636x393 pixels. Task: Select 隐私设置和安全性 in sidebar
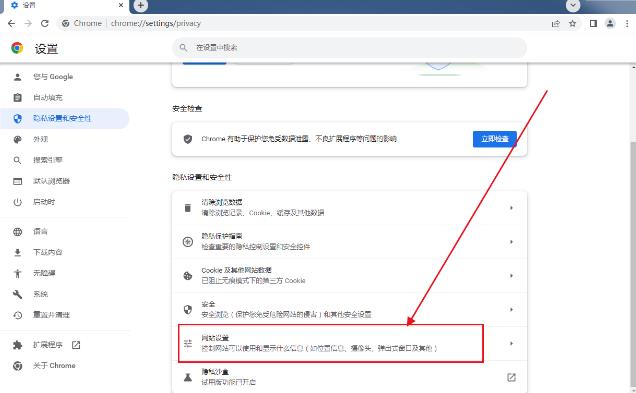coord(65,118)
